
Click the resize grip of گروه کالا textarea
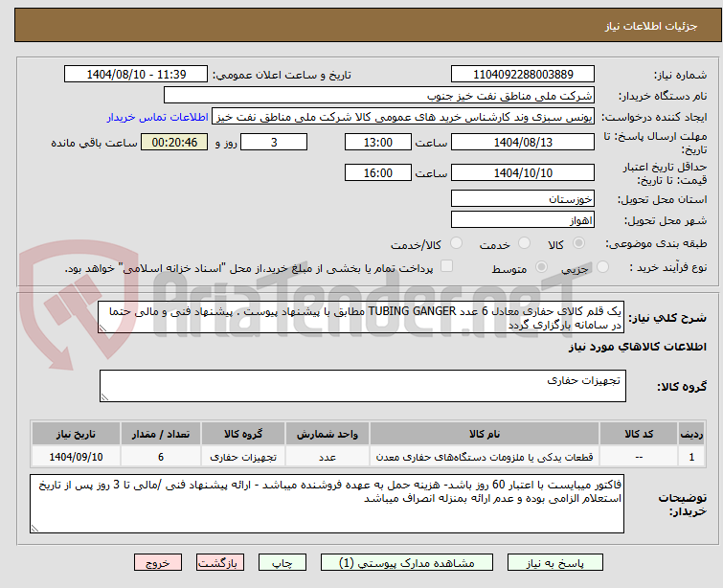[x=104, y=397]
